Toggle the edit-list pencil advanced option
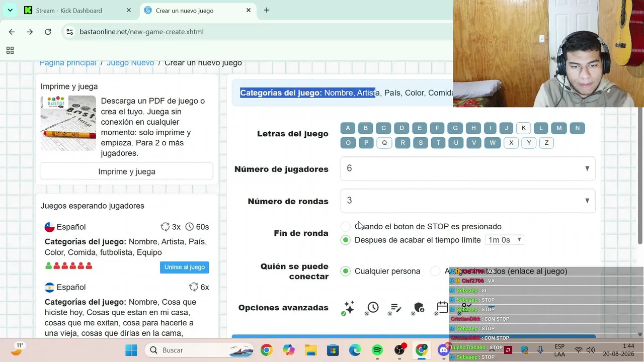The width and height of the screenshot is (644, 362). (x=396, y=308)
